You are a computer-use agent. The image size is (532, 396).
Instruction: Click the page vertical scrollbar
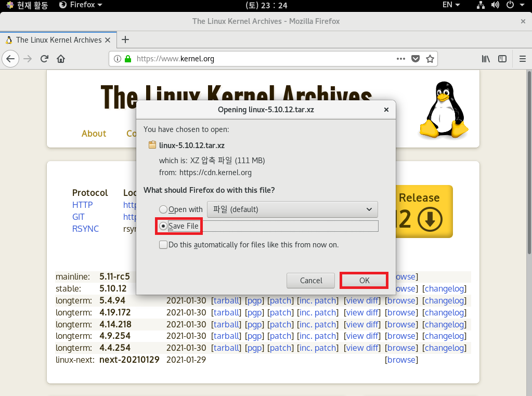pos(529,162)
